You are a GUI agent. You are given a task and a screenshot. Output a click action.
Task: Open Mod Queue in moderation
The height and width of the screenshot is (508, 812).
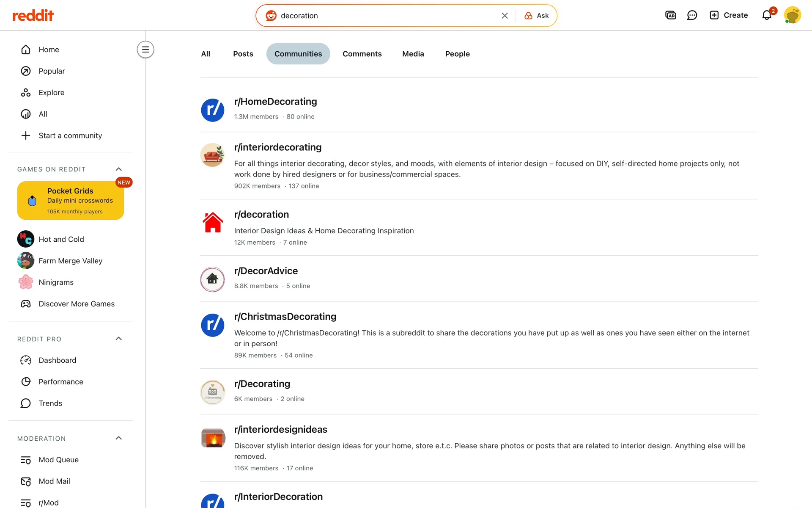(58, 460)
